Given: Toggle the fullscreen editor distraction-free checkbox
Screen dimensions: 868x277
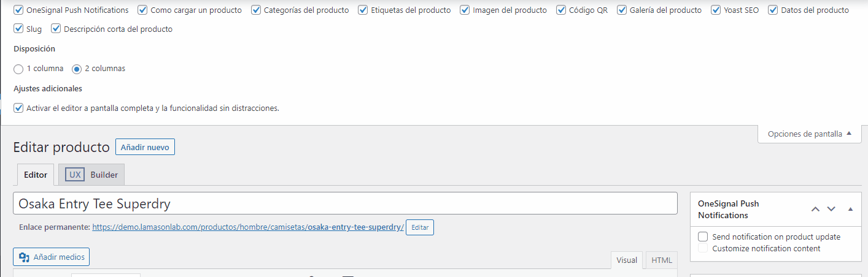Looking at the screenshot, I should (x=18, y=108).
